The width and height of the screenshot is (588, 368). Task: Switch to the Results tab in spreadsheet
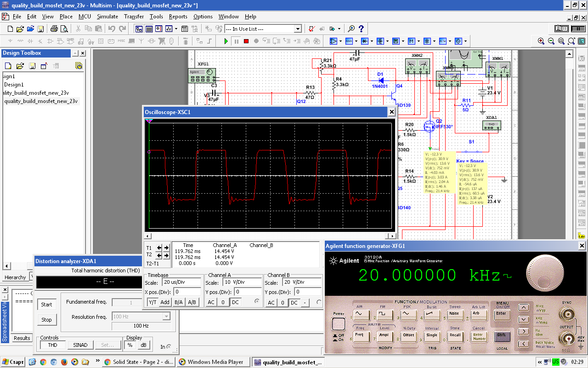(22, 338)
